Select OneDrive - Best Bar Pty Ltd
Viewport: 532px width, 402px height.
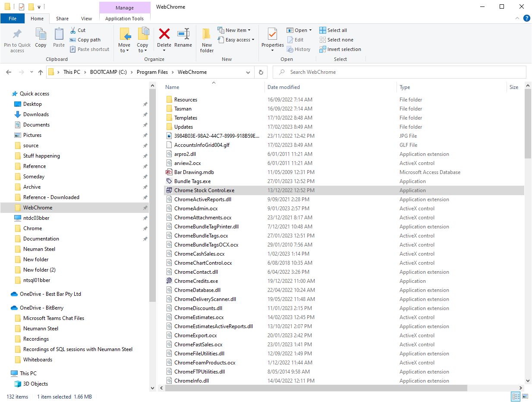tap(50, 294)
